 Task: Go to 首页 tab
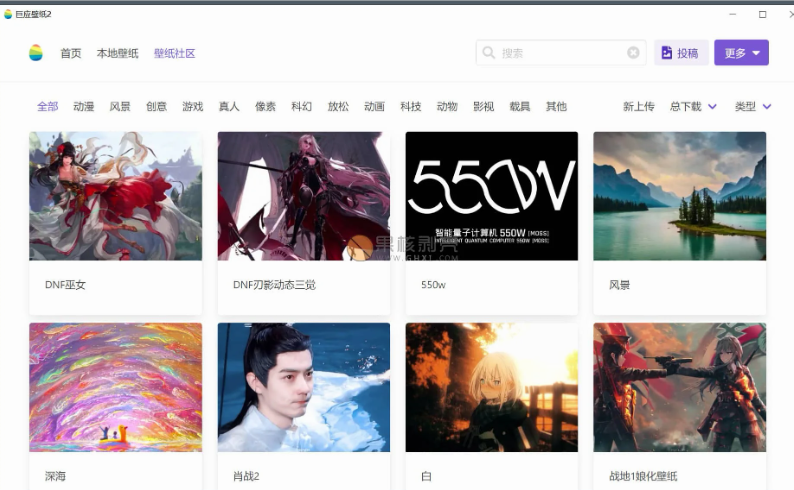pyautogui.click(x=71, y=53)
